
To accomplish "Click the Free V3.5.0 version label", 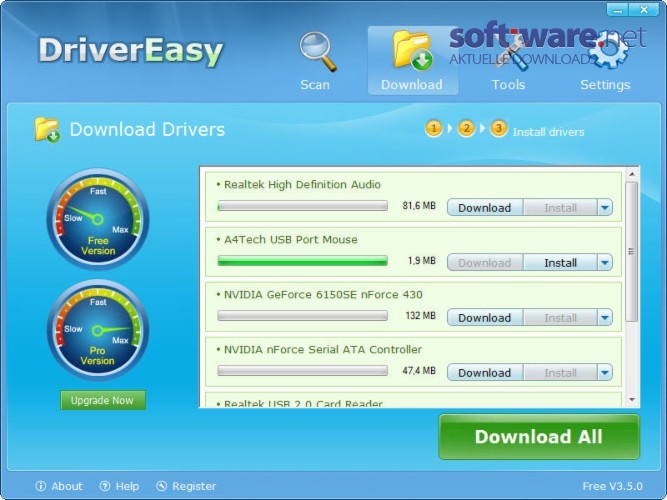I will click(613, 486).
